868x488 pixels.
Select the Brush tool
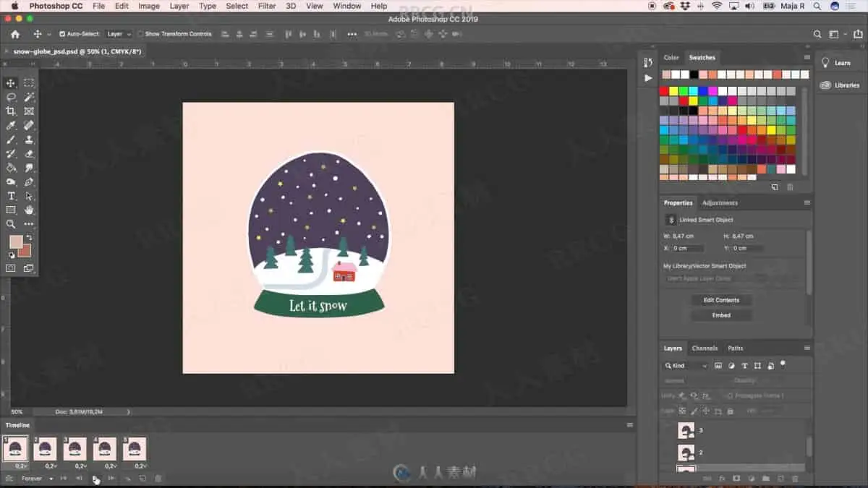(12, 140)
